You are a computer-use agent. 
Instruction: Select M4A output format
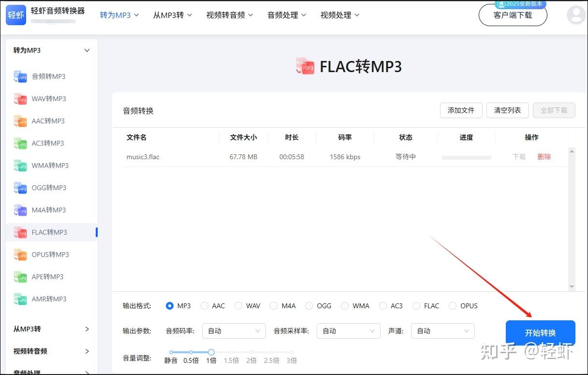tap(274, 306)
